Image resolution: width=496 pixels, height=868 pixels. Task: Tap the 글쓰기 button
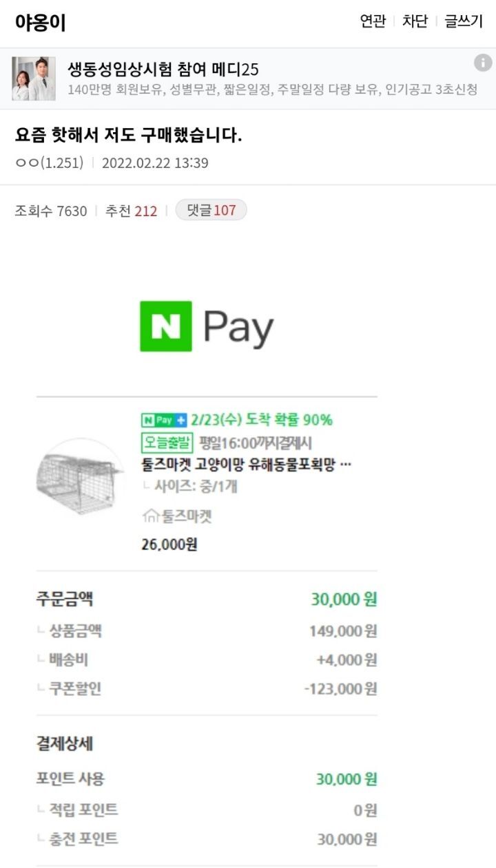464,21
